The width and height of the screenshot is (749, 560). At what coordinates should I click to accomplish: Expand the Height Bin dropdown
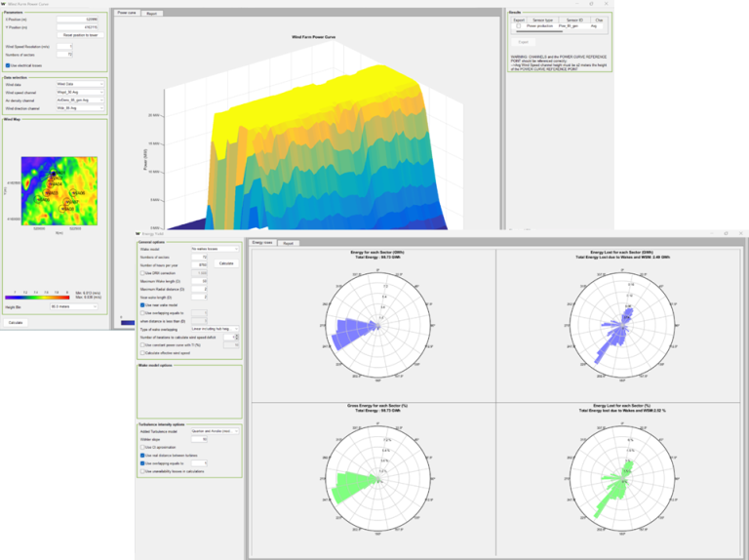pos(74,306)
